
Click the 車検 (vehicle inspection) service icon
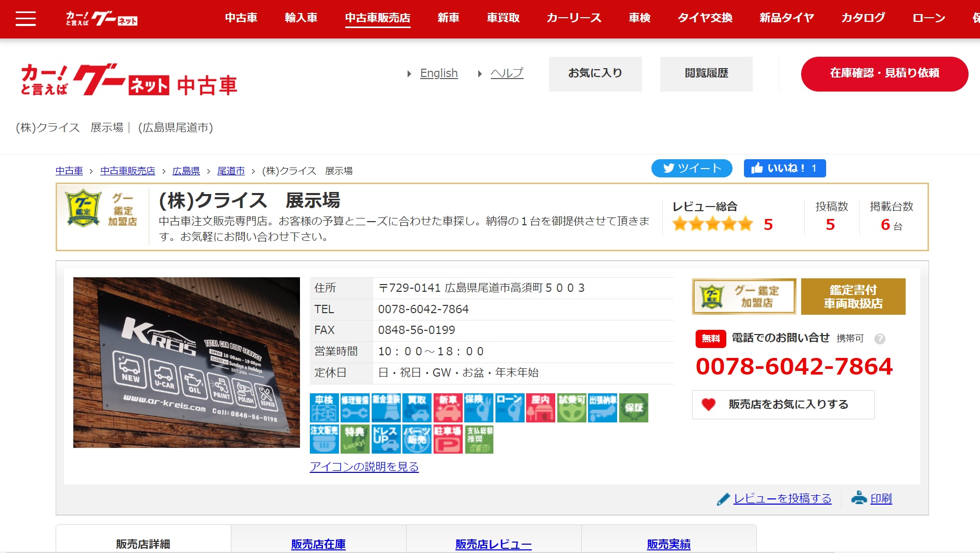point(324,408)
